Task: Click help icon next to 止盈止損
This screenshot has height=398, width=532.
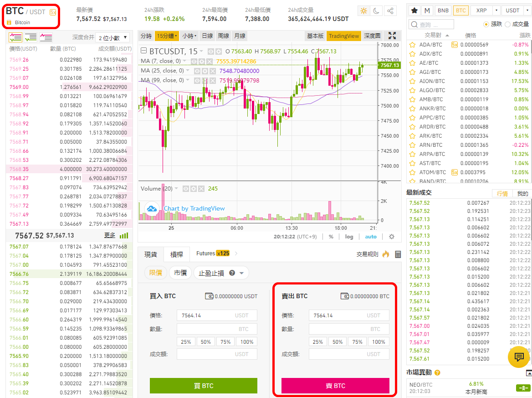Action: pos(232,273)
